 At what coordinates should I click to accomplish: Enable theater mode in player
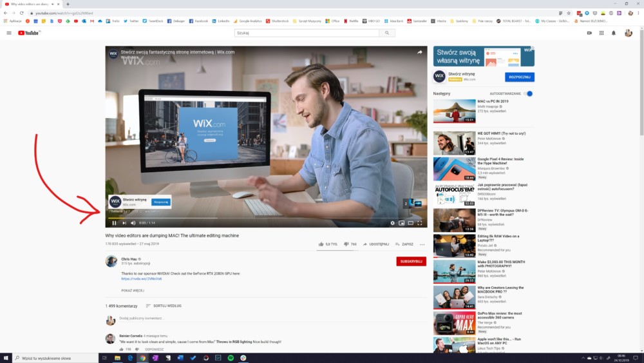411,223
